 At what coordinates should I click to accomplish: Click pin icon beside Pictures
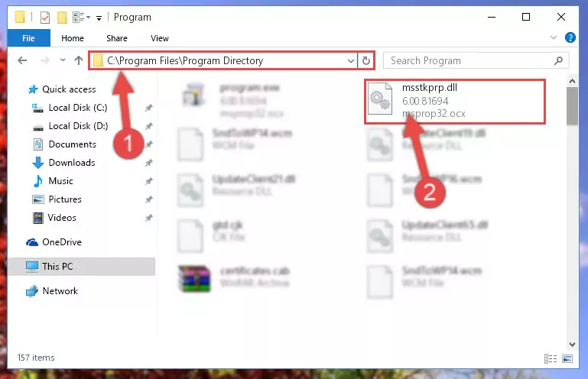[149, 199]
